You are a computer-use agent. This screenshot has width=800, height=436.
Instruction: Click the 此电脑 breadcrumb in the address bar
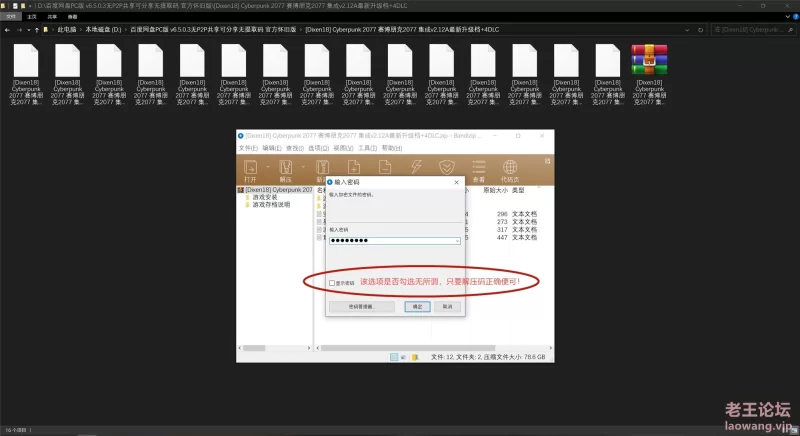point(66,30)
